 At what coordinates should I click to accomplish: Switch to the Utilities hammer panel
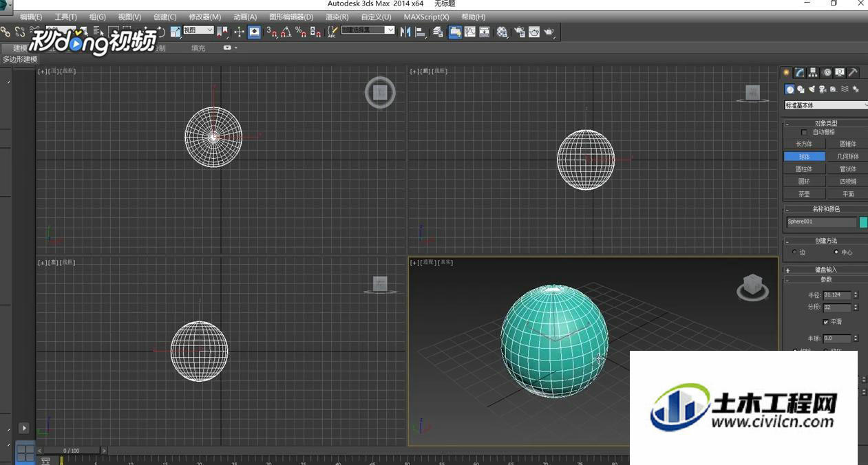point(853,72)
